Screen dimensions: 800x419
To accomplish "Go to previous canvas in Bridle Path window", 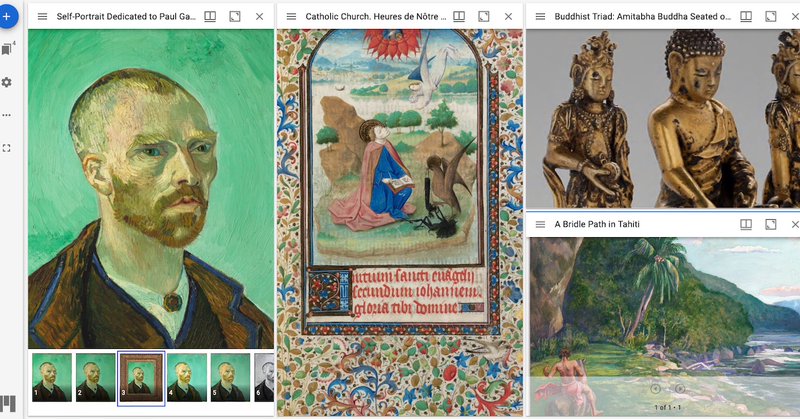I will pos(656,389).
